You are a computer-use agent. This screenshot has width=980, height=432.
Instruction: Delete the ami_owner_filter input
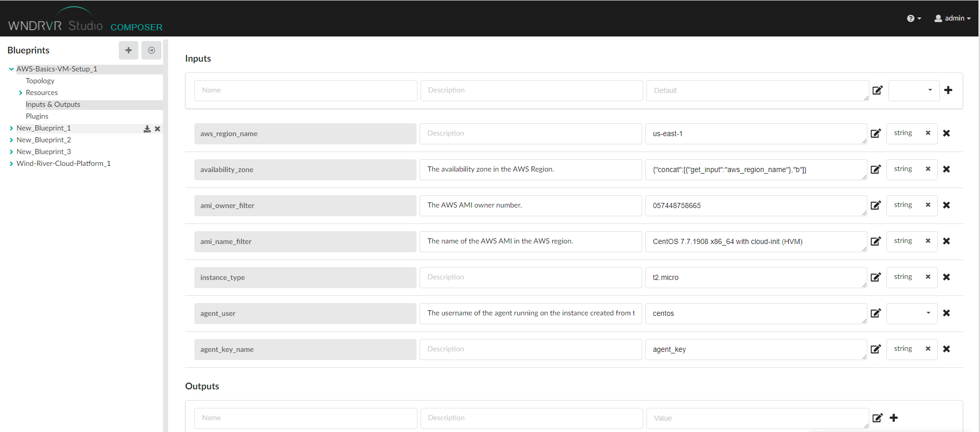click(947, 205)
